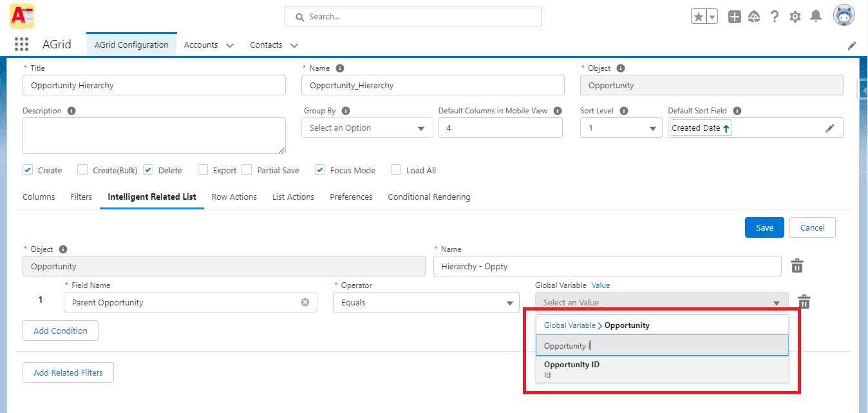Viewport: 868px width, 413px height.
Task: Enable the Load All checkbox
Action: [x=396, y=170]
